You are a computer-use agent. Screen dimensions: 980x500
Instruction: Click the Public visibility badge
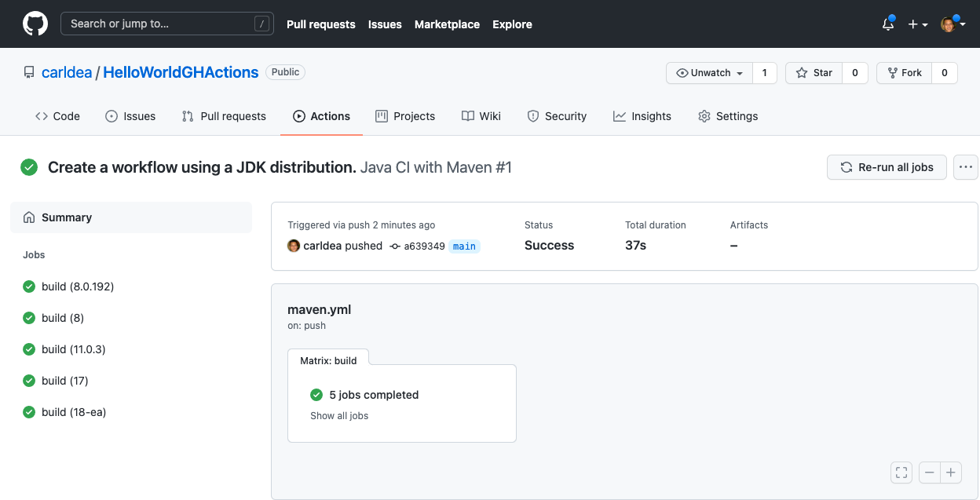pyautogui.click(x=285, y=72)
